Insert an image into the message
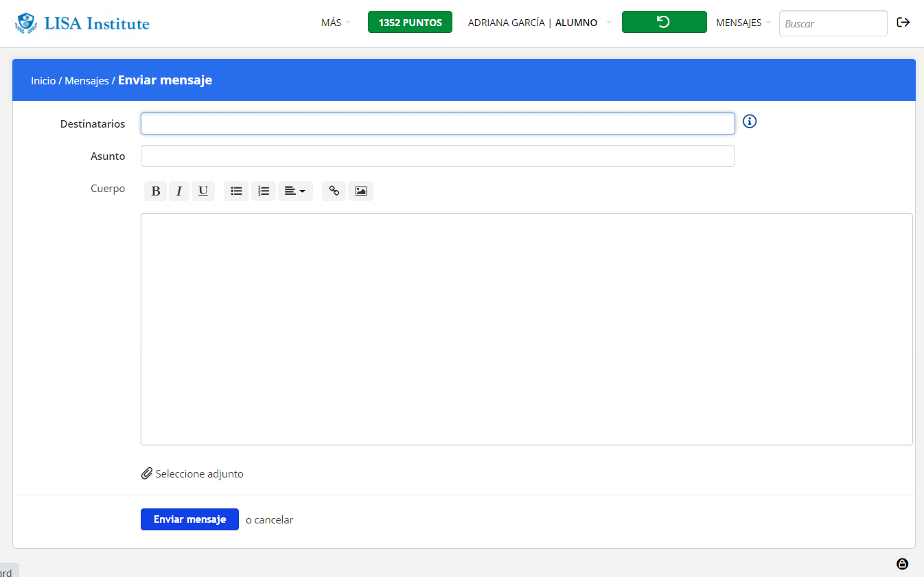 [x=360, y=191]
